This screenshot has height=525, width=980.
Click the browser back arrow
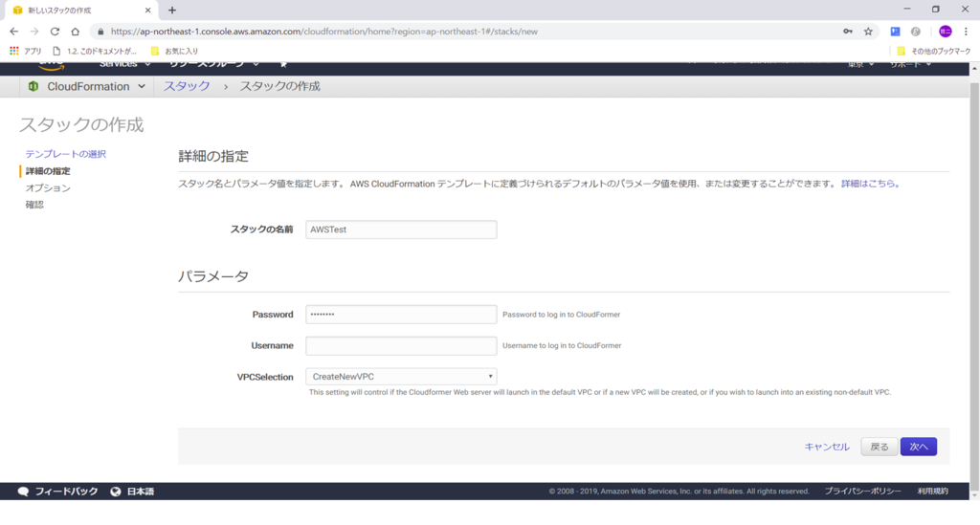coord(13,32)
